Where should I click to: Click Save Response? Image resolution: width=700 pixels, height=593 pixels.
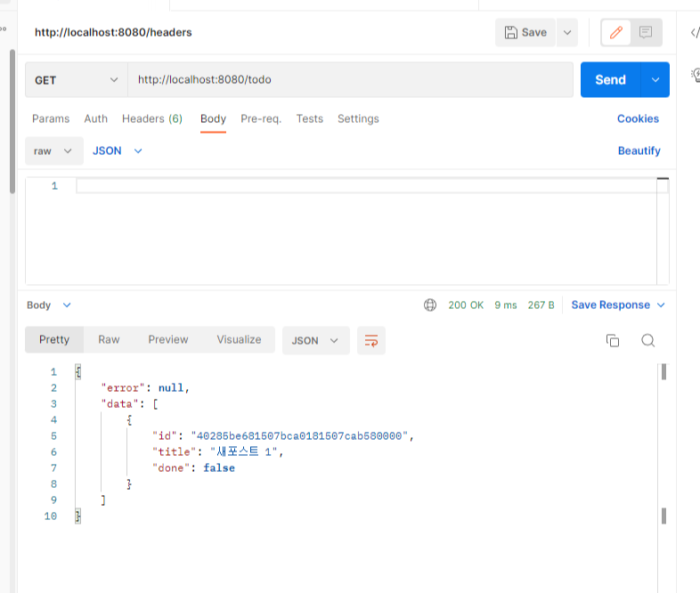pyautogui.click(x=610, y=305)
